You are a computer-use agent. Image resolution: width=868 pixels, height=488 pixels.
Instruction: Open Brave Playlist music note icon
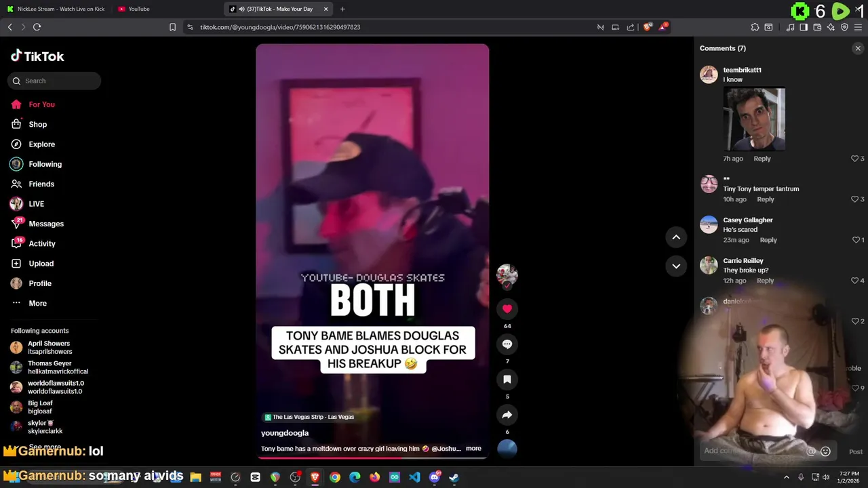pyautogui.click(x=790, y=27)
